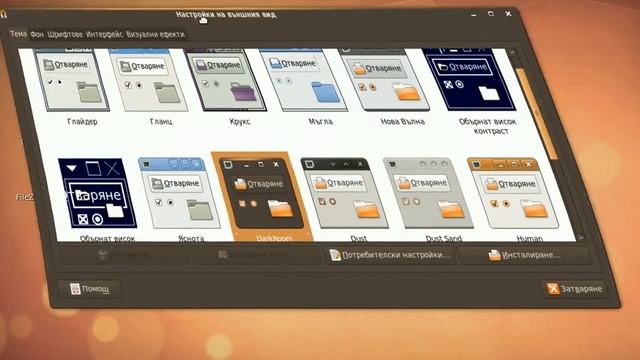Click the File2 desktop item label
The image size is (640, 360).
coord(24,197)
